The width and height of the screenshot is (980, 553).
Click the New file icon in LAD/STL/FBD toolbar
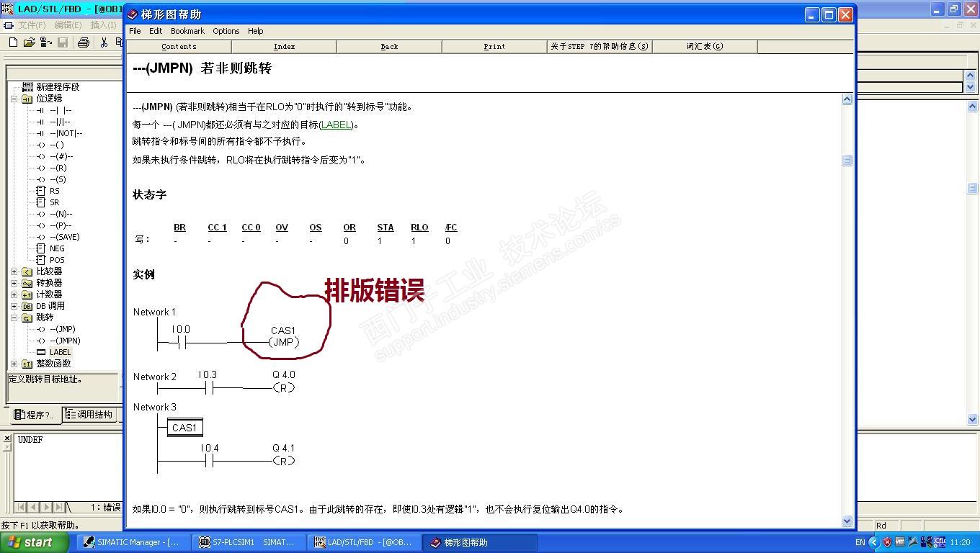(13, 42)
